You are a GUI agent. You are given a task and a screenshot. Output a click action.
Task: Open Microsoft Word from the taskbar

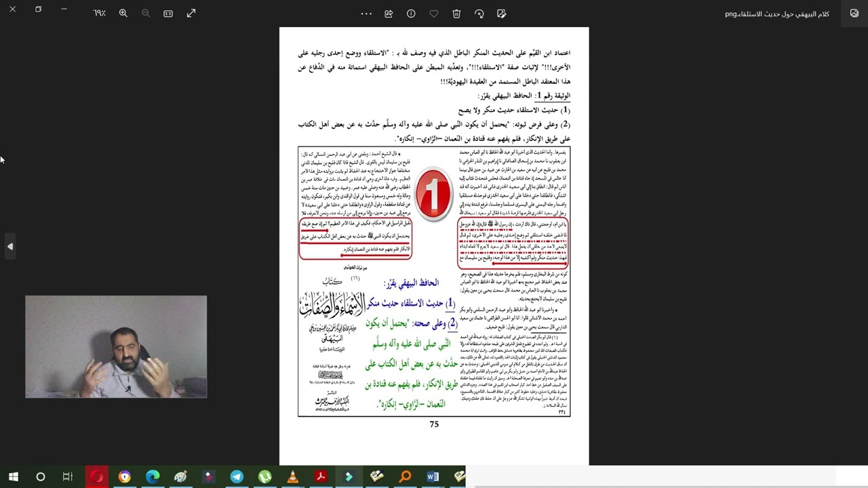pyautogui.click(x=433, y=477)
